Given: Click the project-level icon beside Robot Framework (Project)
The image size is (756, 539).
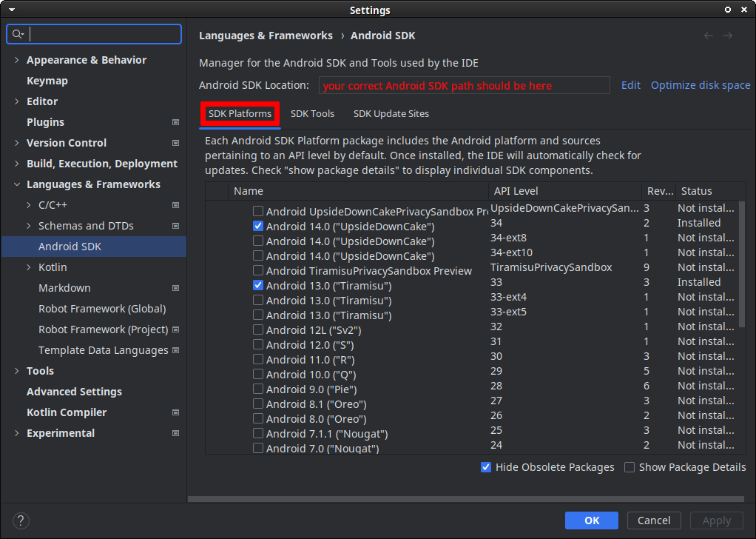Looking at the screenshot, I should click(175, 329).
